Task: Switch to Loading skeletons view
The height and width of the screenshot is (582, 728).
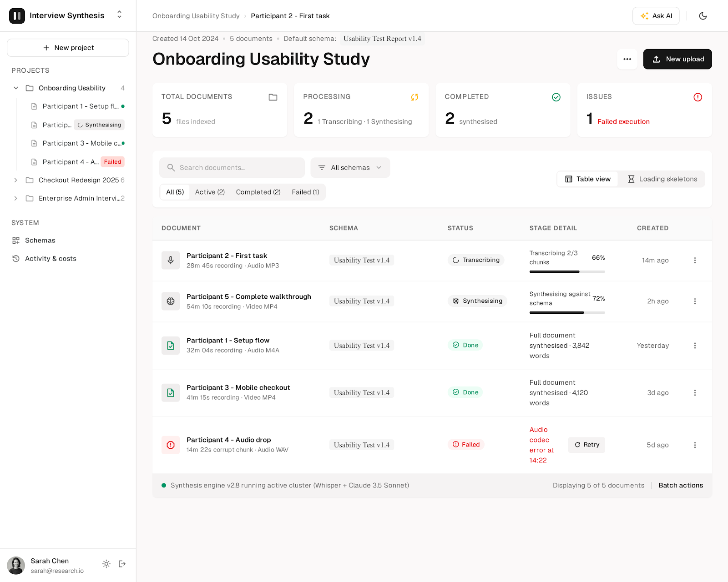Action: (x=662, y=179)
